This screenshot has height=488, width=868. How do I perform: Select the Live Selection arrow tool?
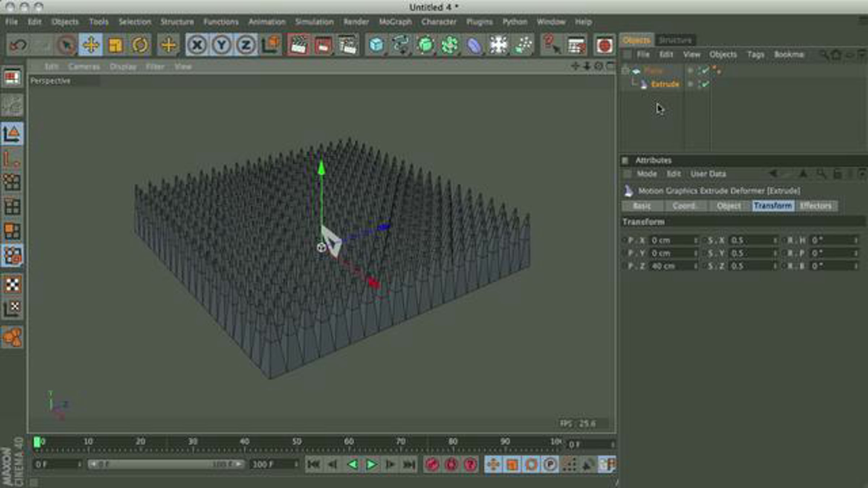[x=67, y=45]
